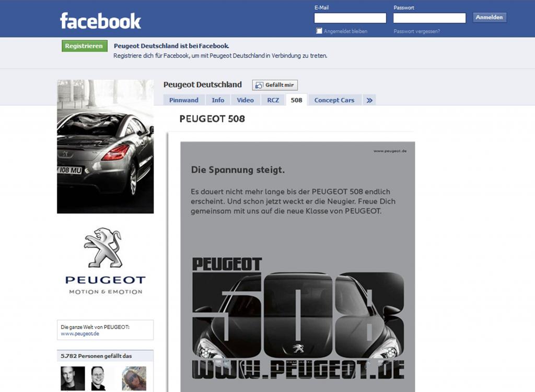Show more tabs with the double-chevron

[369, 100]
